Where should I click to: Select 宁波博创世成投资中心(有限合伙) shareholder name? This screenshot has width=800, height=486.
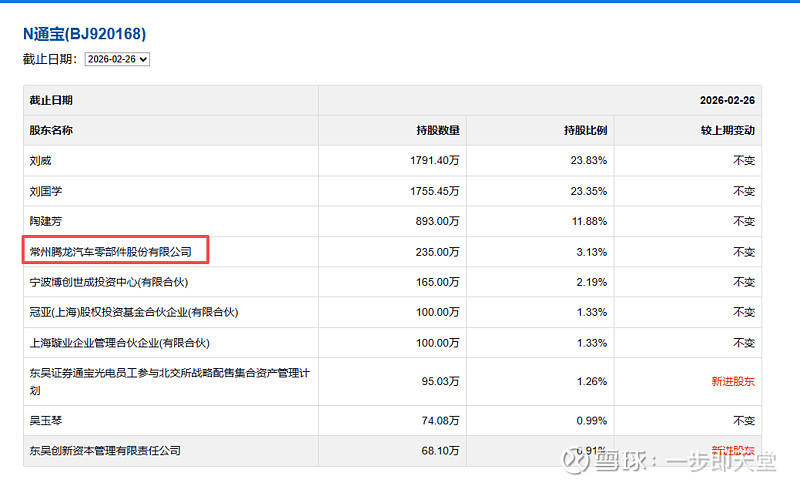click(109, 282)
